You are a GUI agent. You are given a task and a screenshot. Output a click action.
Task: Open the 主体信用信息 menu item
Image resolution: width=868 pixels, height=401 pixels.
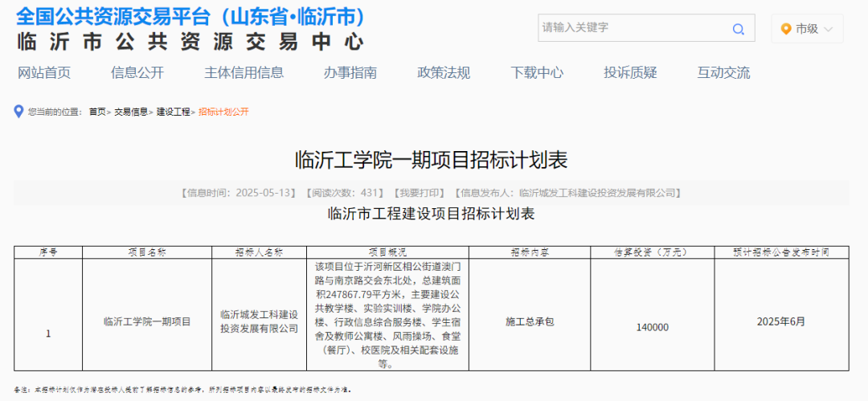point(244,72)
